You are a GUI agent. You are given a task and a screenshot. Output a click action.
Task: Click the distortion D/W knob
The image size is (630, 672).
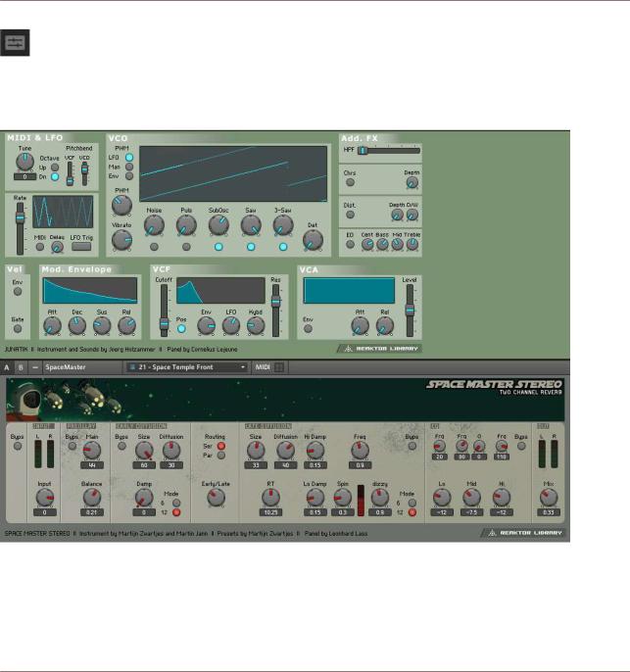412,215
